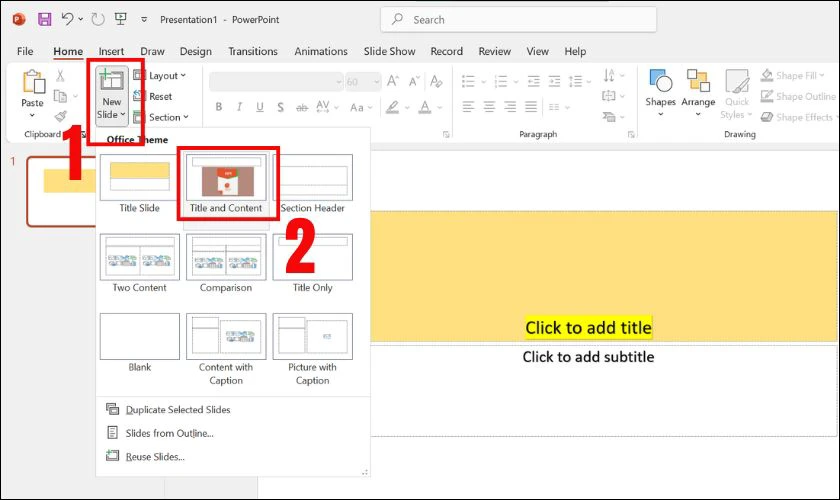840x500 pixels.
Task: Toggle Italic formatting
Action: tap(239, 107)
